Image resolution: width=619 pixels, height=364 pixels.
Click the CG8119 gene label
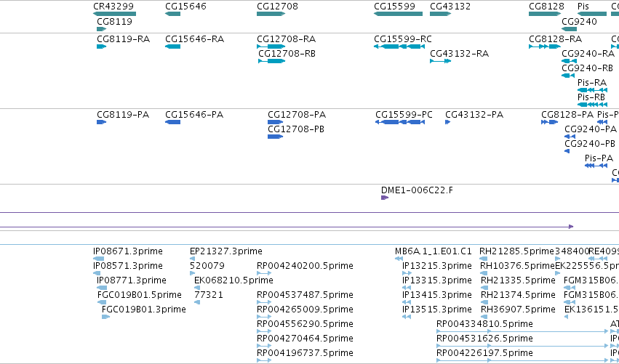[114, 21]
